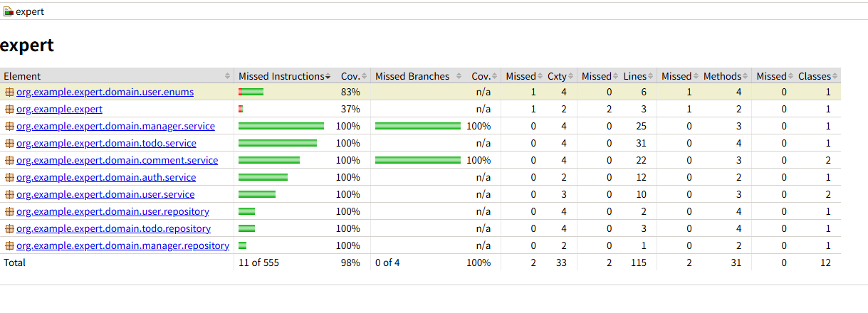Sort table by Element column header
Viewport: 868px width, 313px height.
pyautogui.click(x=117, y=76)
